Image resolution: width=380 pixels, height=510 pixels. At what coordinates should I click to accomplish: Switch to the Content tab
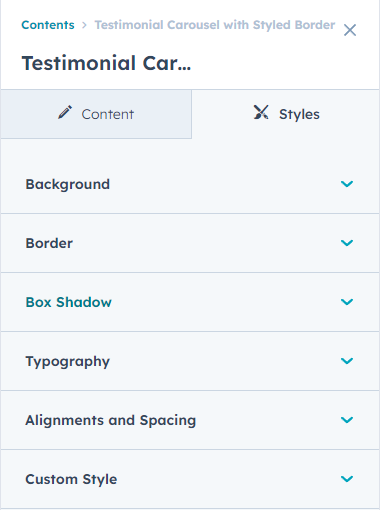coord(96,114)
